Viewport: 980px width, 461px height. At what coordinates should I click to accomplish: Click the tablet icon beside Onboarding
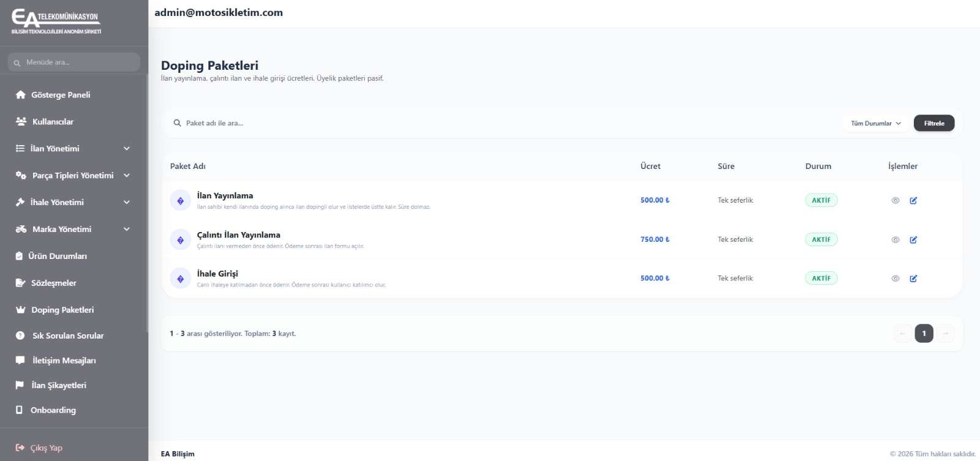point(19,410)
